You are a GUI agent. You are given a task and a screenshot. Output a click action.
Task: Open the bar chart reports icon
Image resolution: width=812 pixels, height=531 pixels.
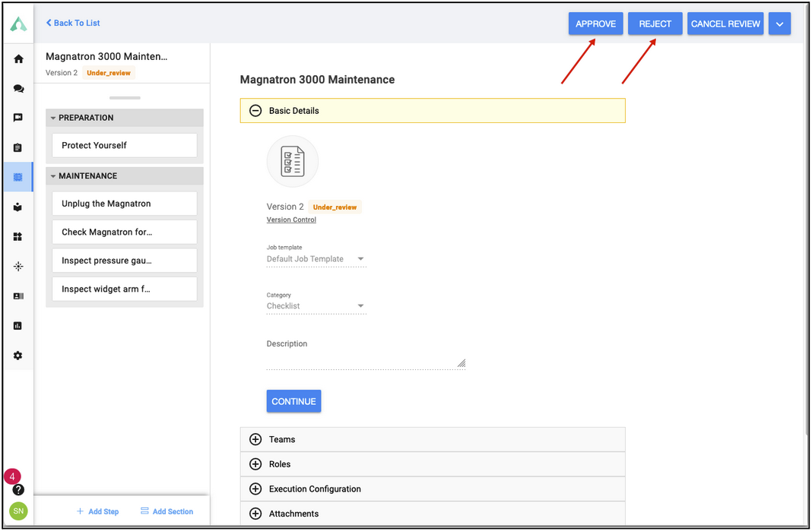pyautogui.click(x=18, y=326)
